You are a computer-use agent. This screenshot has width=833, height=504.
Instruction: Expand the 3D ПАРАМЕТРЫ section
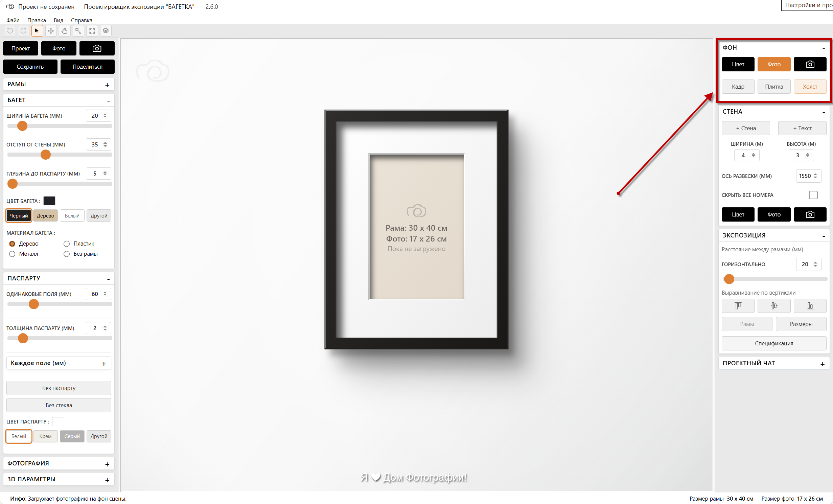click(107, 480)
